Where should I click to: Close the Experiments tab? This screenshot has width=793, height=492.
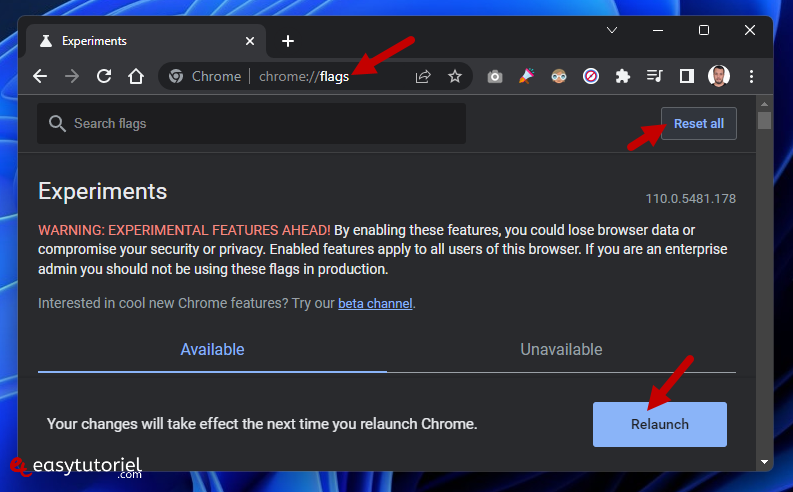coord(250,41)
